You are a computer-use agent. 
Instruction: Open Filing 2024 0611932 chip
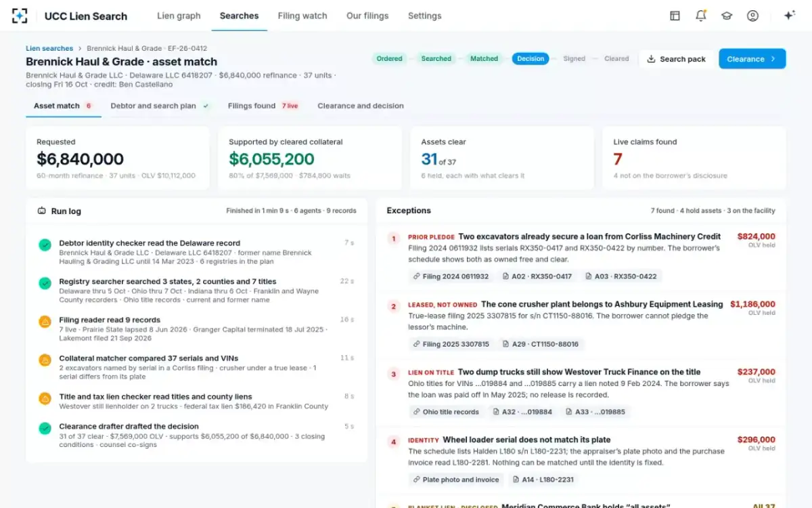[450, 276]
